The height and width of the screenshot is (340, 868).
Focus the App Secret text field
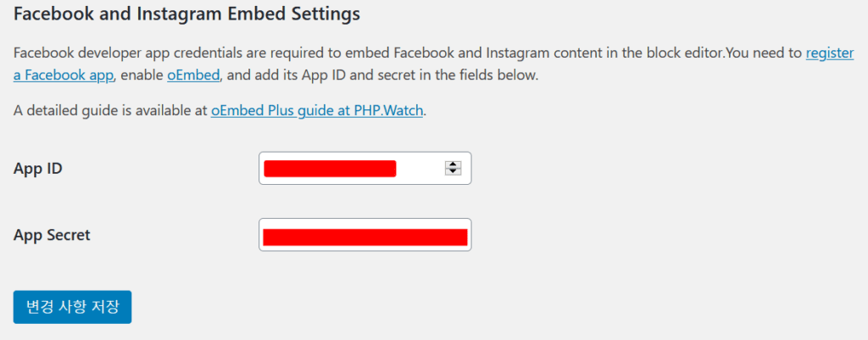click(x=364, y=235)
